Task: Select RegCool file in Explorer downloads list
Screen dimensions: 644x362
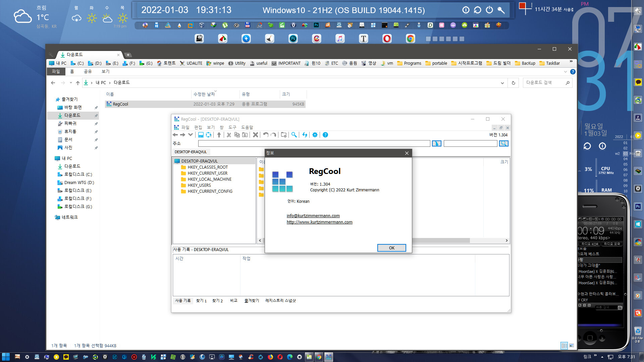Action: point(205,104)
